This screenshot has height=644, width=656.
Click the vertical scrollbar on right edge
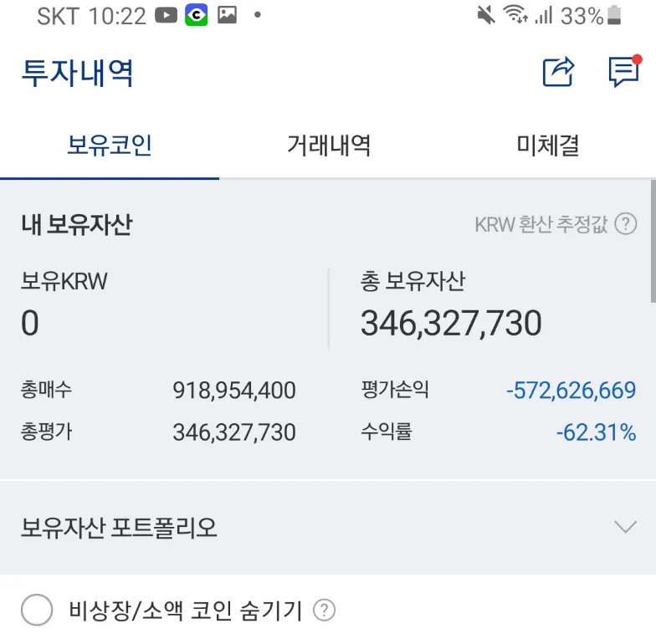coord(653,243)
